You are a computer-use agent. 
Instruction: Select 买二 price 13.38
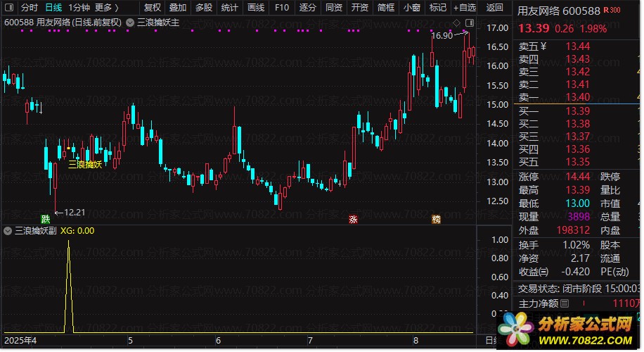(577, 124)
